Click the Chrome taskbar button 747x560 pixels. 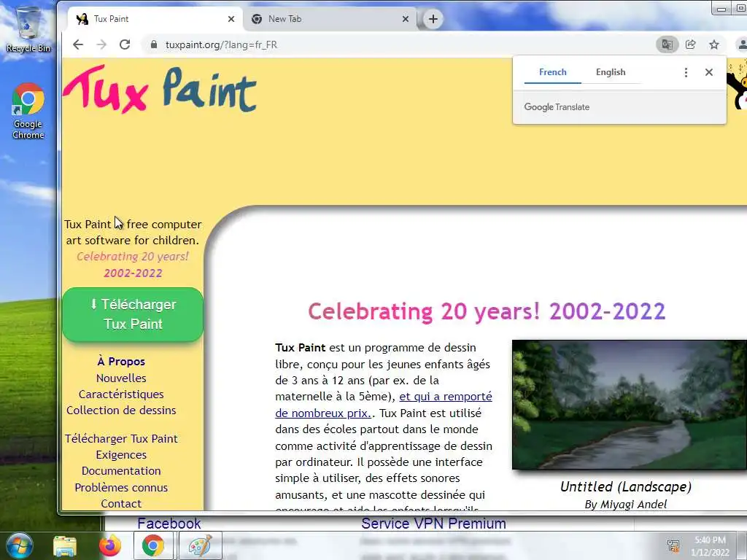tap(153, 545)
